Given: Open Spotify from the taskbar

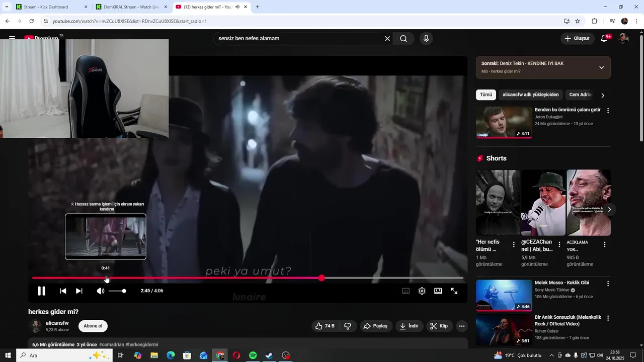Looking at the screenshot, I should tap(253, 355).
